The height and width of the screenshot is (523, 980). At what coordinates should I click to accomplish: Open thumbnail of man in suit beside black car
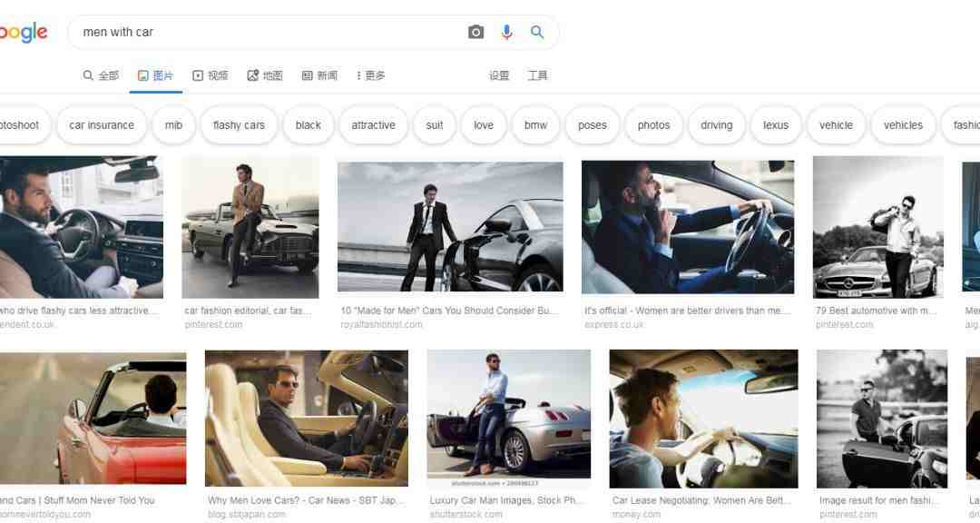pos(450,226)
